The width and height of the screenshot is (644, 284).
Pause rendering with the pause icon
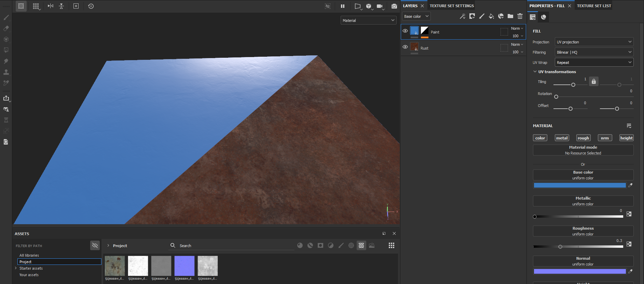(x=343, y=6)
